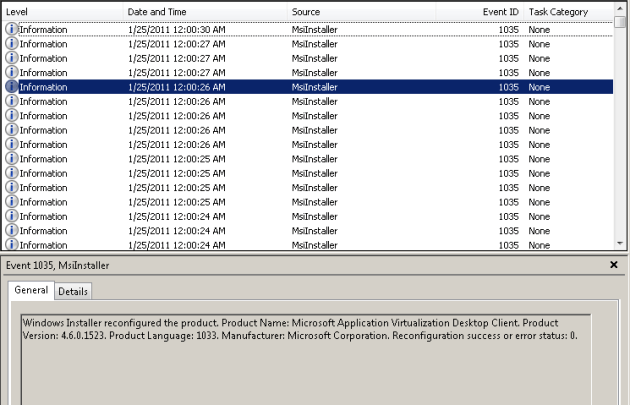Click inside the event description text box
Image resolution: width=630 pixels, height=405 pixels.
[x=306, y=360]
